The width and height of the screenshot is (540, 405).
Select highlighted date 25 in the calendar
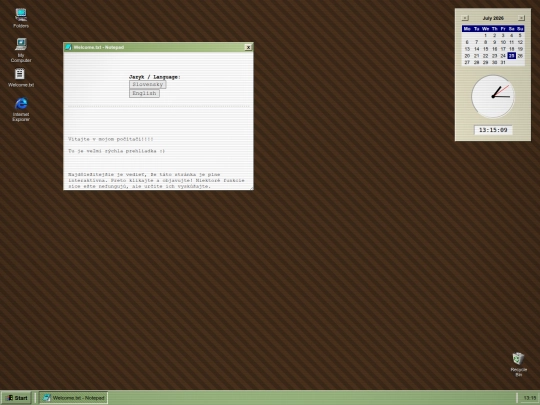(x=511, y=55)
